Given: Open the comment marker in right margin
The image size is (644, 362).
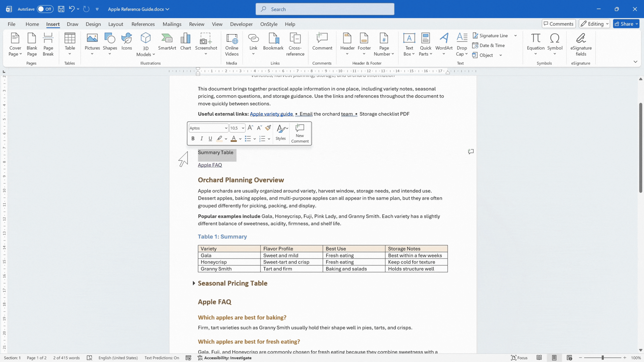Looking at the screenshot, I should [471, 152].
